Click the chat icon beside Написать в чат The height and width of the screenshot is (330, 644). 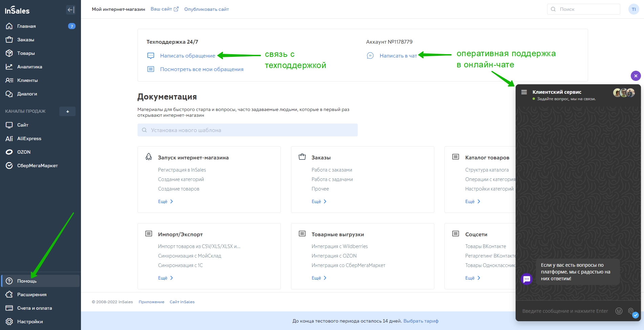(370, 56)
